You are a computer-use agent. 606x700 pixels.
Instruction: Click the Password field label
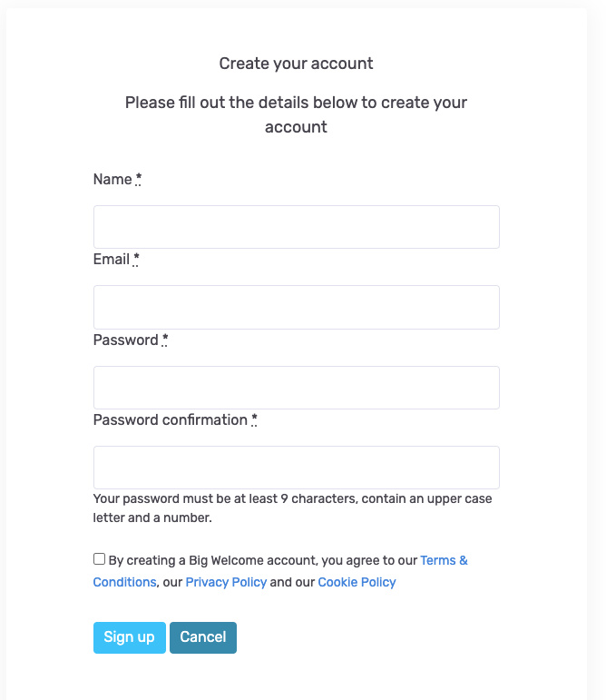click(125, 340)
